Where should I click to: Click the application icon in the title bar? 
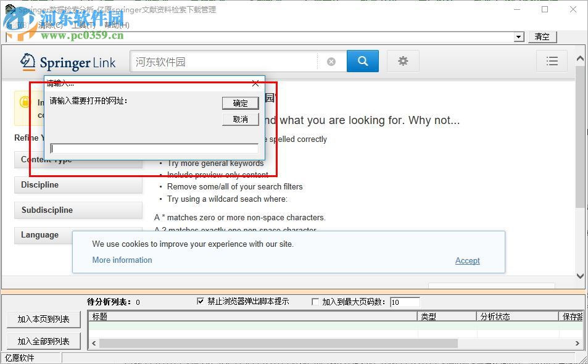tap(9, 9)
